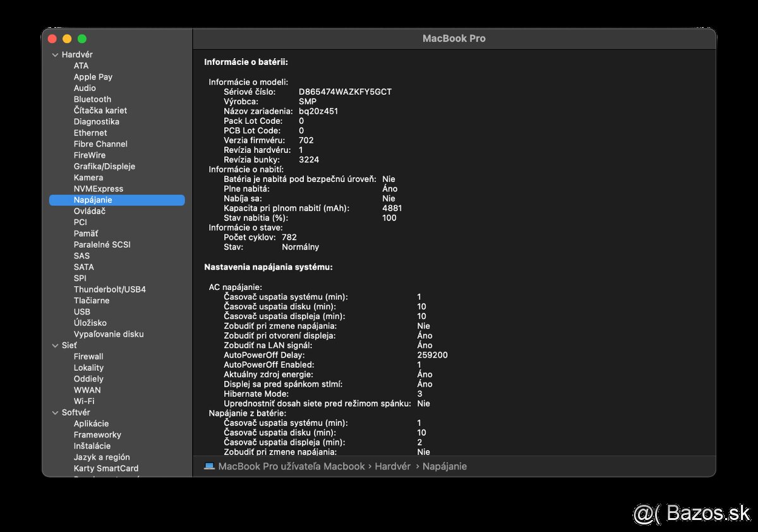The width and height of the screenshot is (758, 532).
Task: Select SATA in the sidebar
Action: (83, 267)
